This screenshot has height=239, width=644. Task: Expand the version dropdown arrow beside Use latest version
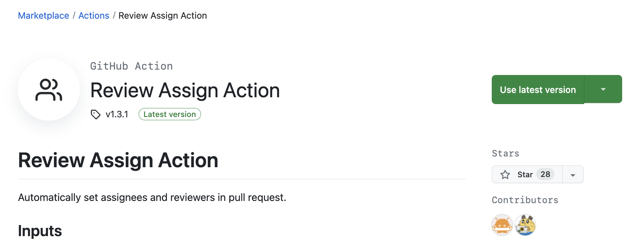click(603, 89)
